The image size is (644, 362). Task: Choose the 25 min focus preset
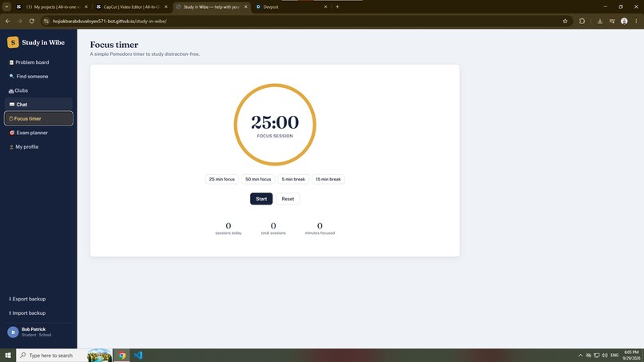point(222,179)
